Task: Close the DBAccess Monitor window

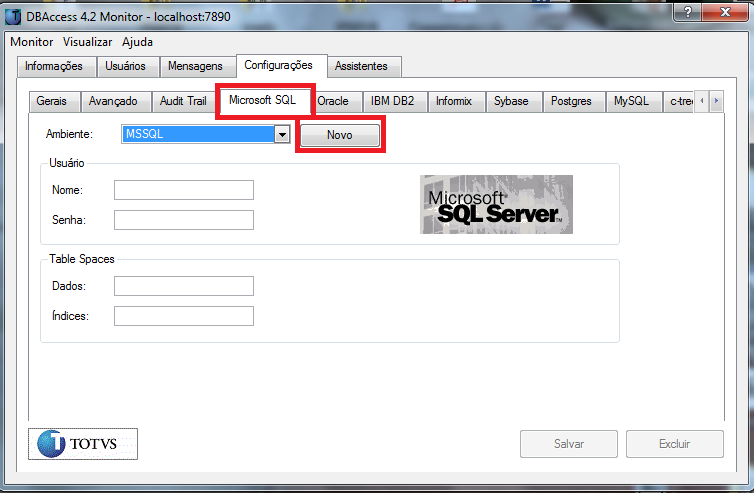Action: click(x=725, y=12)
